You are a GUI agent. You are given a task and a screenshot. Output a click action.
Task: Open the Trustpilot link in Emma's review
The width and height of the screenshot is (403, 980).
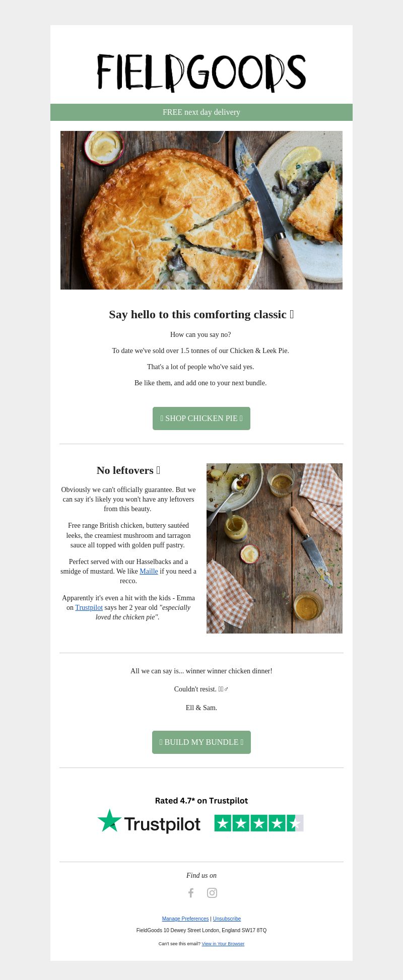pyautogui.click(x=89, y=607)
